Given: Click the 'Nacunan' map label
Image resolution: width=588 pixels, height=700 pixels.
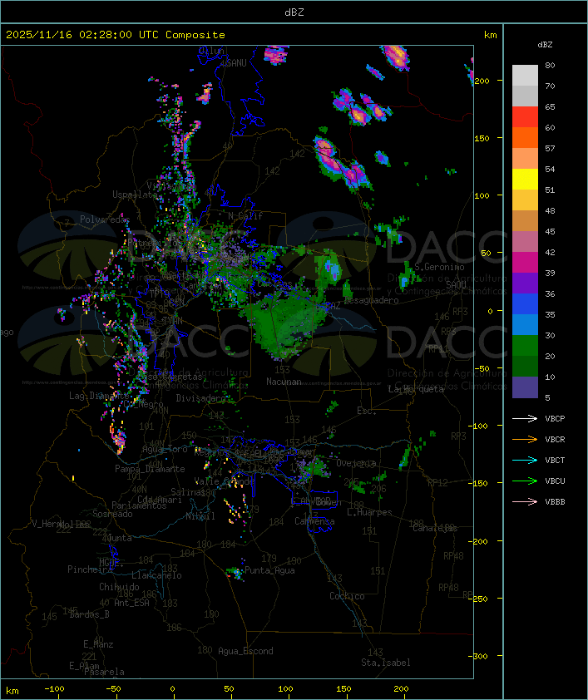Looking at the screenshot, I should [x=284, y=382].
